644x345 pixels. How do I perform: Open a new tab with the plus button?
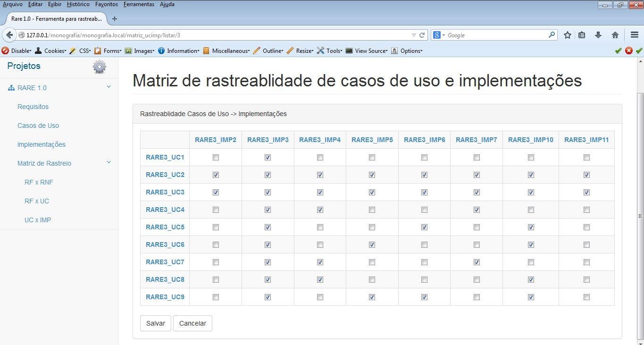[114, 19]
